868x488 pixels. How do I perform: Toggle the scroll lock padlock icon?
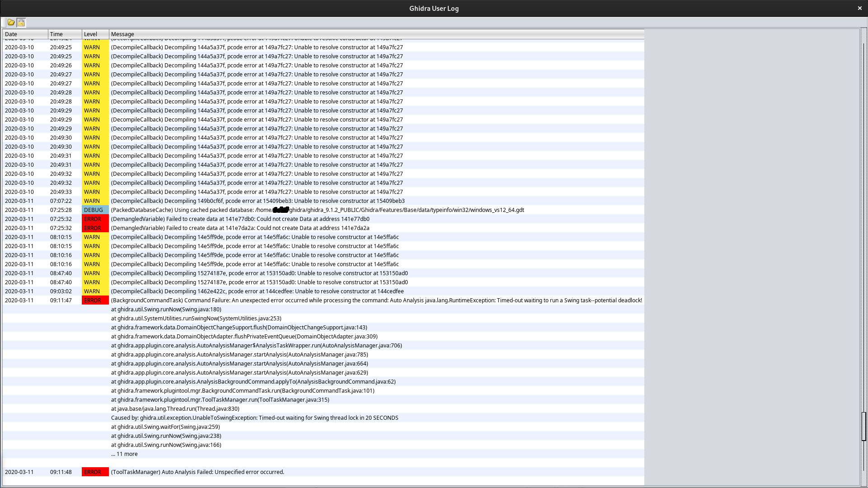(20, 22)
